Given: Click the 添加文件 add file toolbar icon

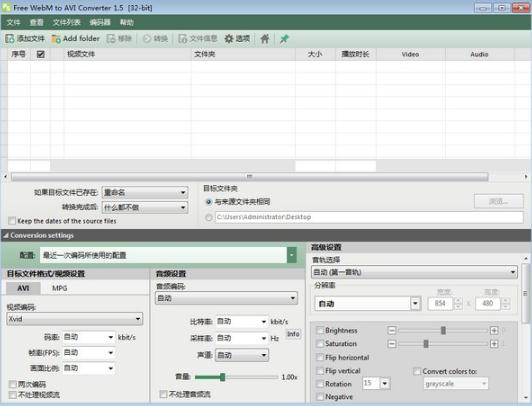Looking at the screenshot, I should (10, 39).
